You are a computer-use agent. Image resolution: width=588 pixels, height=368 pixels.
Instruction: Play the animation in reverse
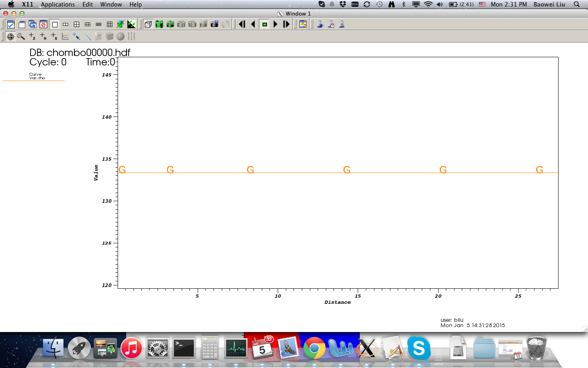tap(253, 25)
